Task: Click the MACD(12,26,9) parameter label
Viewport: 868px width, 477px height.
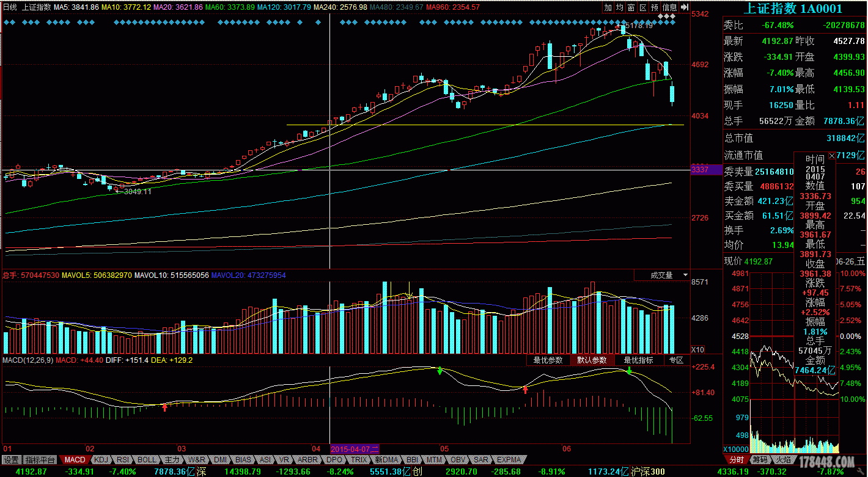Action: pyautogui.click(x=28, y=360)
